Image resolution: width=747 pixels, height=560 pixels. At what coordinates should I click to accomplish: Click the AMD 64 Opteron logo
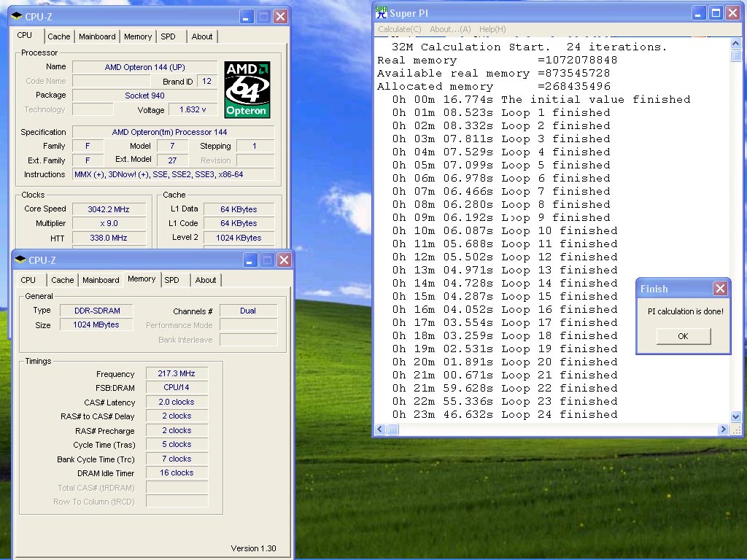point(247,90)
